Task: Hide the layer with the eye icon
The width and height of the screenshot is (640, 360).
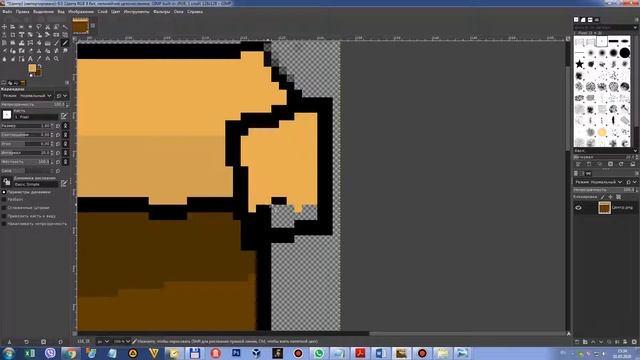Action: click(x=578, y=208)
